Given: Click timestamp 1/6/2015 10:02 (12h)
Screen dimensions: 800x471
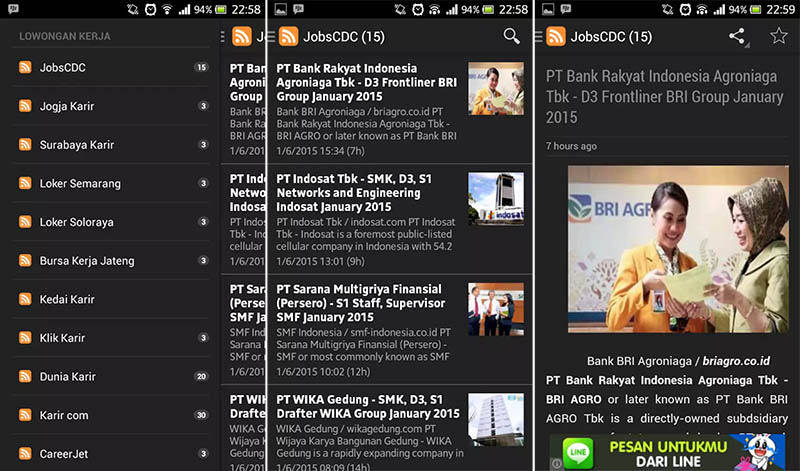Looking at the screenshot, I should click(323, 371).
